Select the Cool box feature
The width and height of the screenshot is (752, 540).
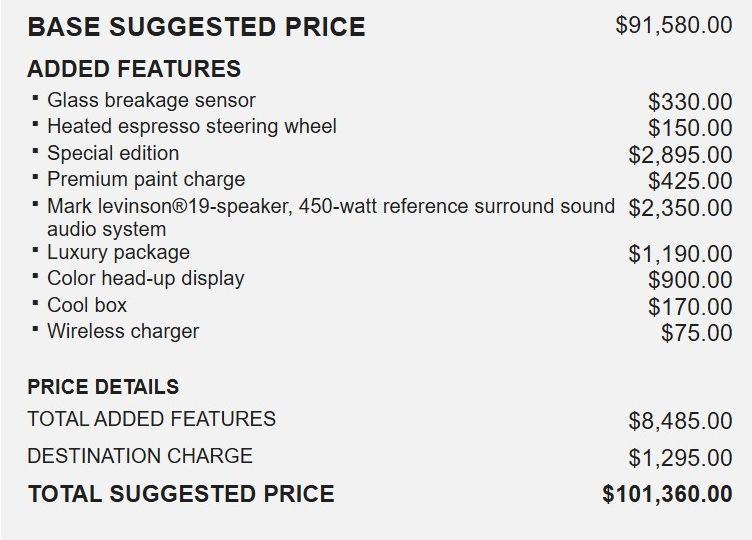(x=87, y=305)
